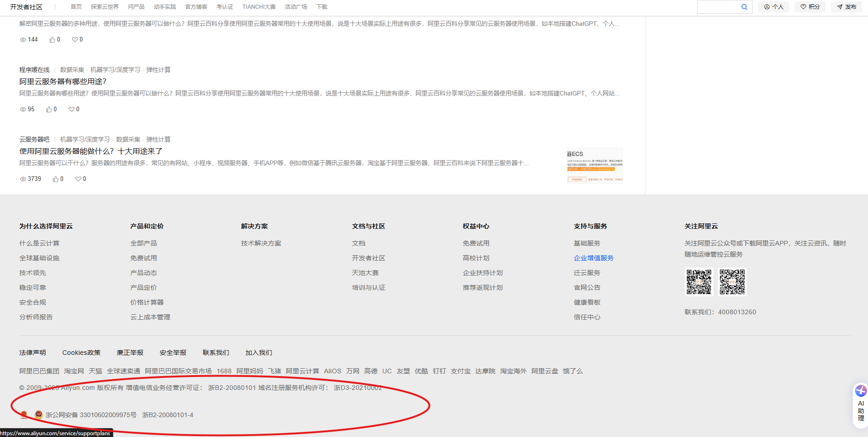Open 考认证 navigation item
This screenshot has width=868, height=437.
pos(225,7)
